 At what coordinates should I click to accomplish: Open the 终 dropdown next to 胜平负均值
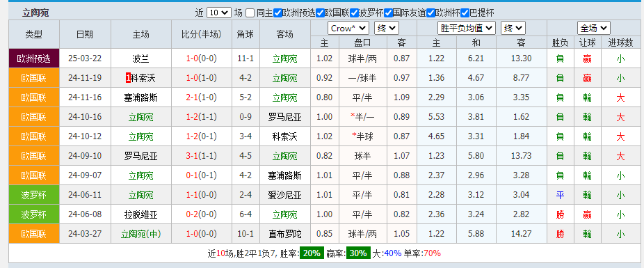tap(513, 28)
